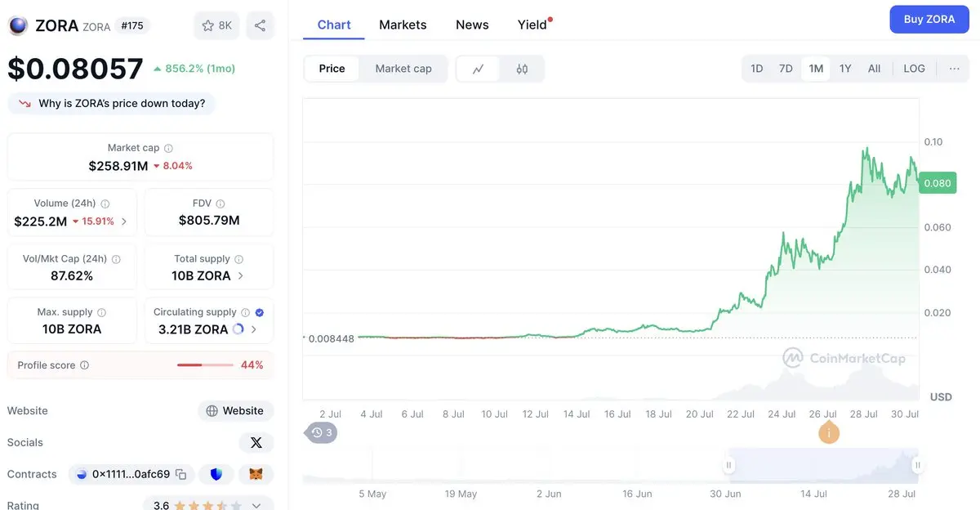The width and height of the screenshot is (980, 510).
Task: Click the Buy ZORA button
Action: click(929, 20)
